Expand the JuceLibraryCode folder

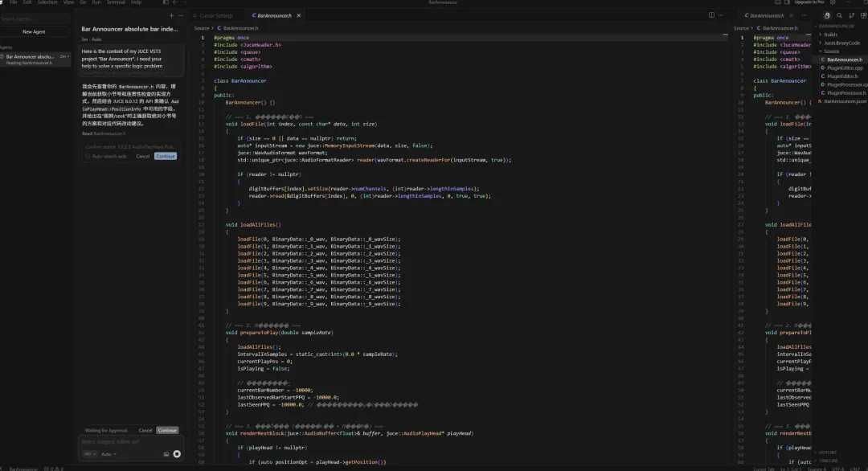point(841,43)
